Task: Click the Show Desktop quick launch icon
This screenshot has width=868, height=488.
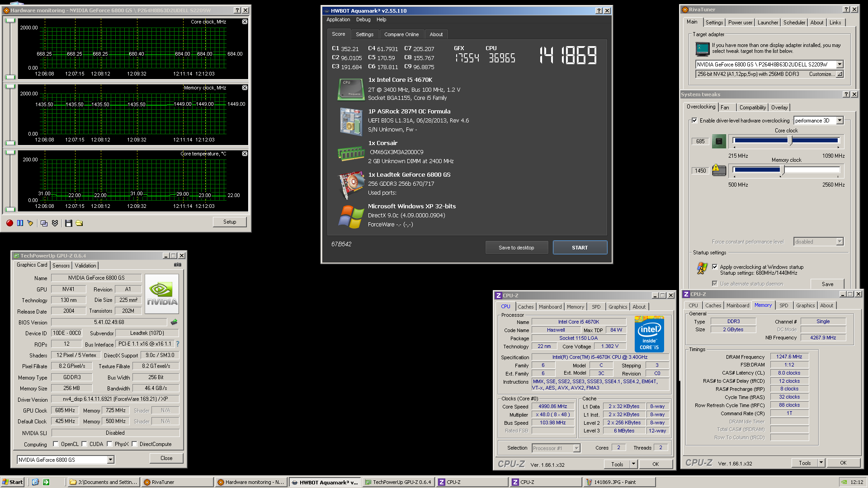Action: [35, 482]
